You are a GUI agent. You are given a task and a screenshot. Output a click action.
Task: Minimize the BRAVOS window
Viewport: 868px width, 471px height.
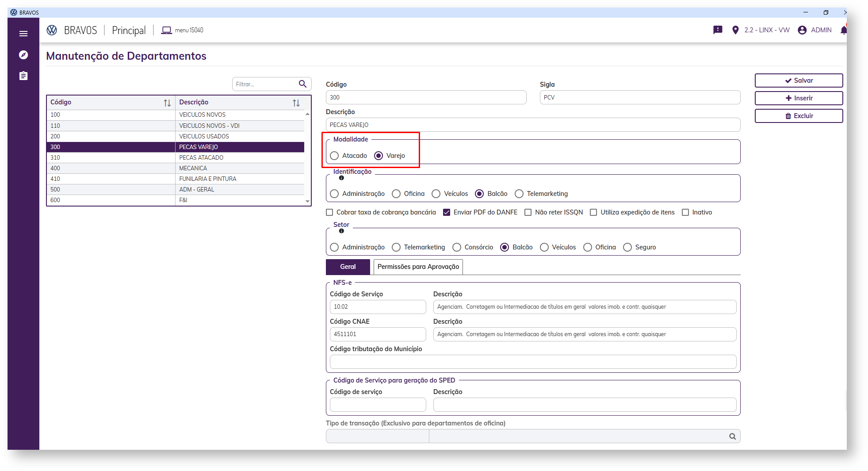(x=806, y=12)
